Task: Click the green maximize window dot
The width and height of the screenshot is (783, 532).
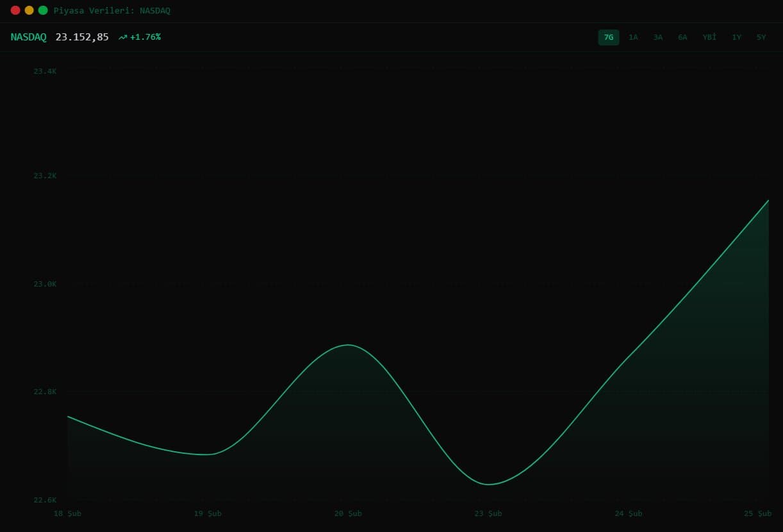Action: pyautogui.click(x=43, y=10)
